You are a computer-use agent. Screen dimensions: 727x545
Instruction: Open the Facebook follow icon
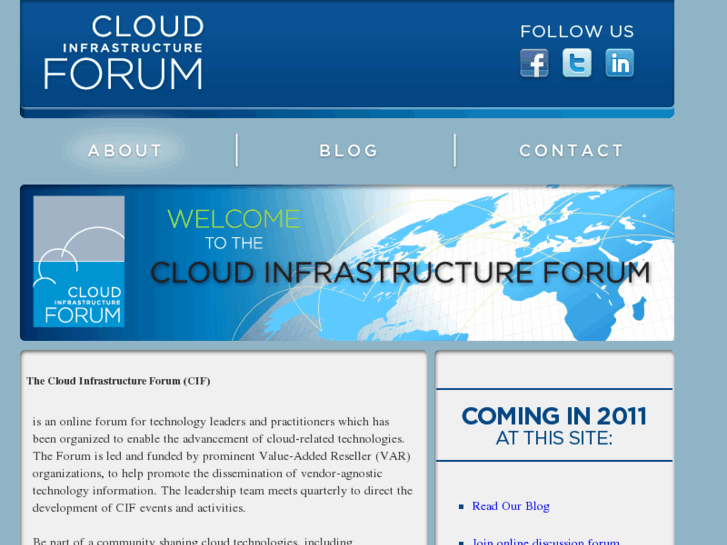(534, 63)
